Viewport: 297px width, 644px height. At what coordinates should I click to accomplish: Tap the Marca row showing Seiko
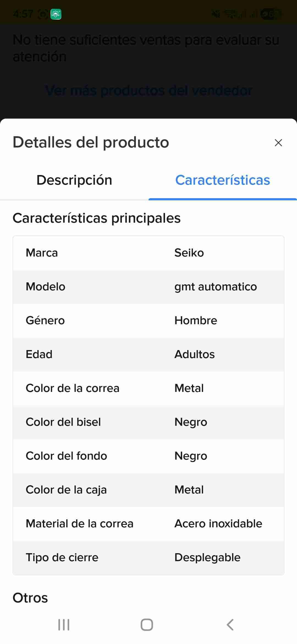pyautogui.click(x=148, y=253)
